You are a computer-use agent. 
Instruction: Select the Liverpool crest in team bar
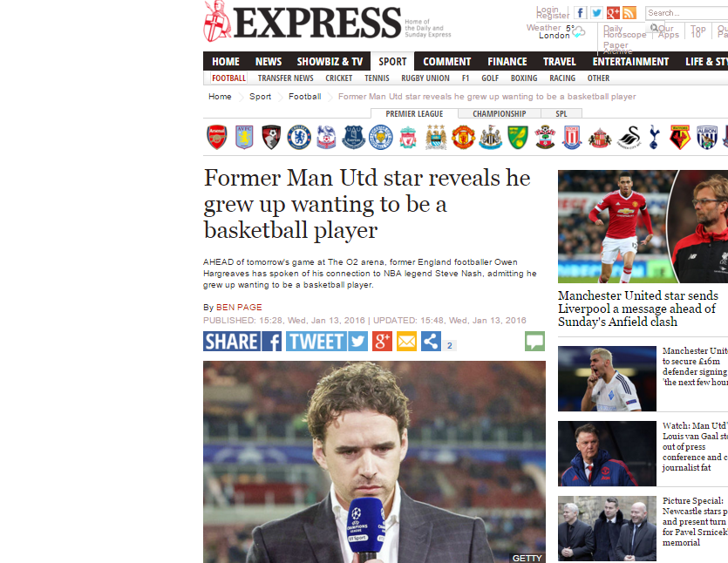(x=408, y=138)
